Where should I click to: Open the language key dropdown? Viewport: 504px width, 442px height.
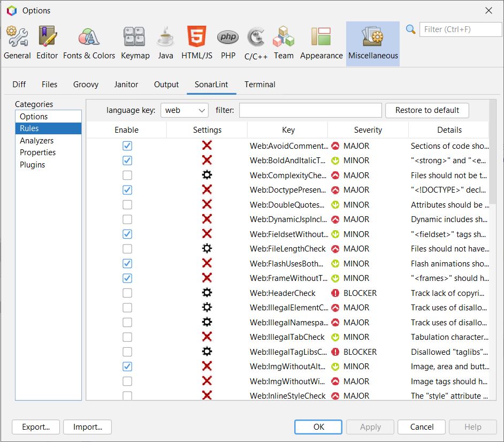pyautogui.click(x=184, y=110)
